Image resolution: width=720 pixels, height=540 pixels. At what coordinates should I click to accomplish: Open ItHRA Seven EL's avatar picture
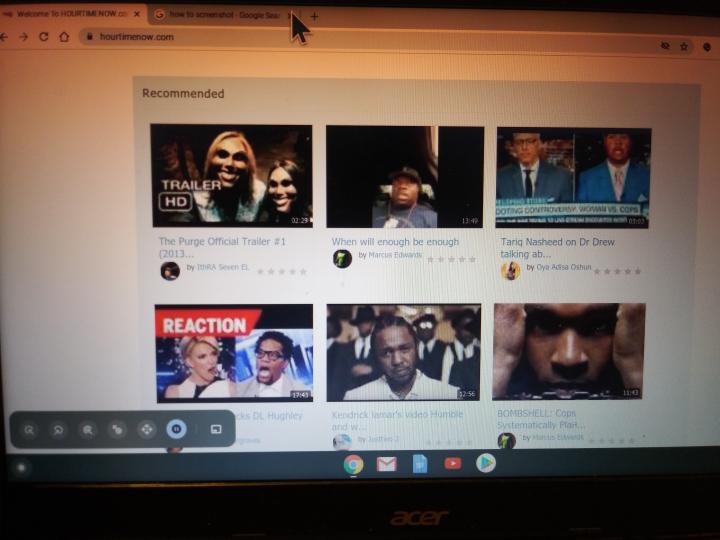[x=170, y=270]
